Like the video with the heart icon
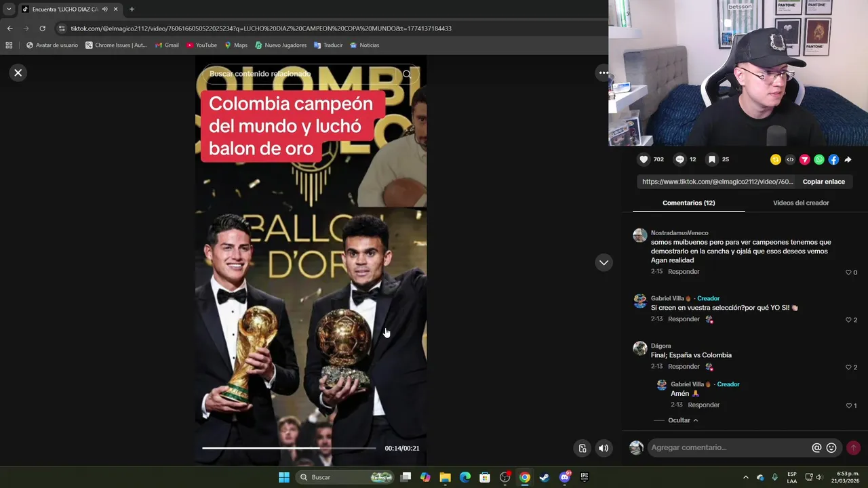Viewport: 868px width, 488px height. (x=644, y=159)
